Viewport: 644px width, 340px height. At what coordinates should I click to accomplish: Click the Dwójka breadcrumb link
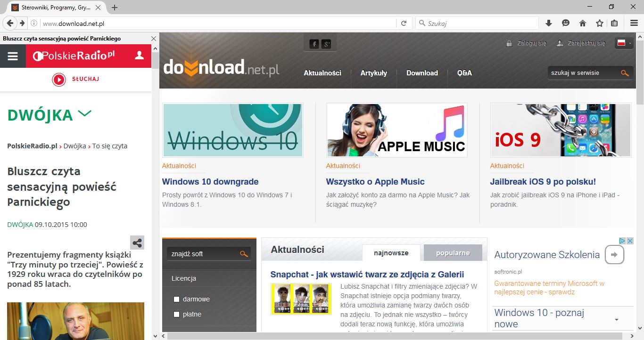(x=75, y=146)
